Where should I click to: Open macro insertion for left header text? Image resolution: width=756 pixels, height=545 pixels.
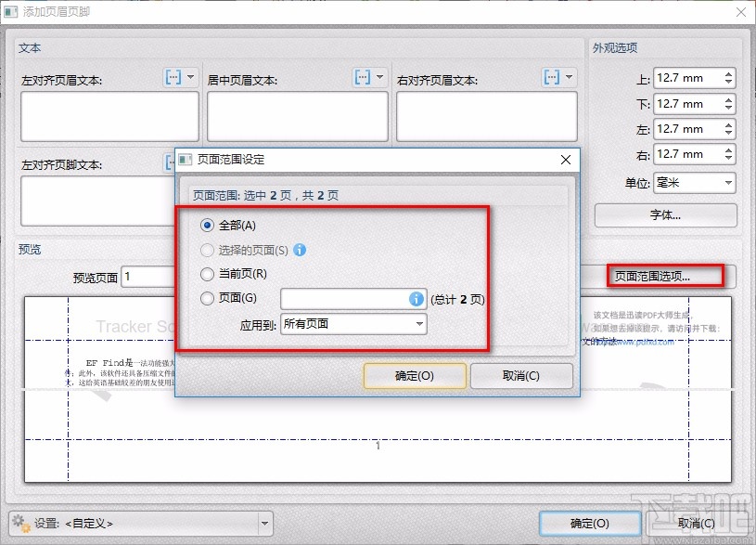[172, 77]
